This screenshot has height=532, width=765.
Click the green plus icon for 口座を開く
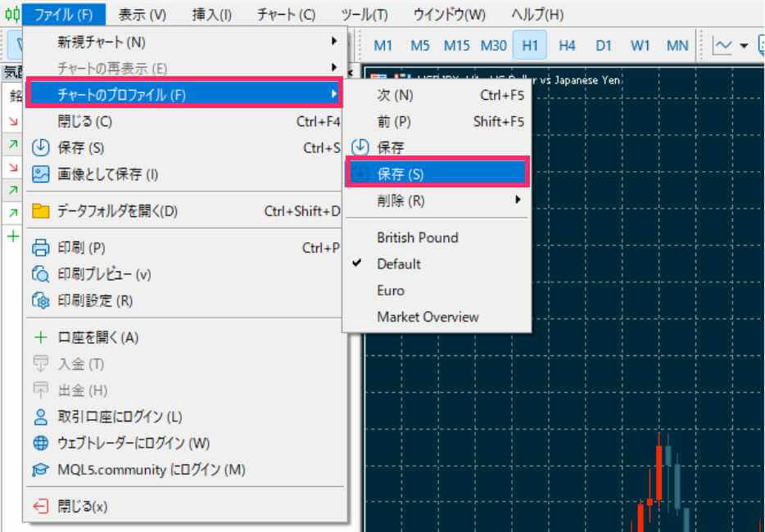click(40, 337)
